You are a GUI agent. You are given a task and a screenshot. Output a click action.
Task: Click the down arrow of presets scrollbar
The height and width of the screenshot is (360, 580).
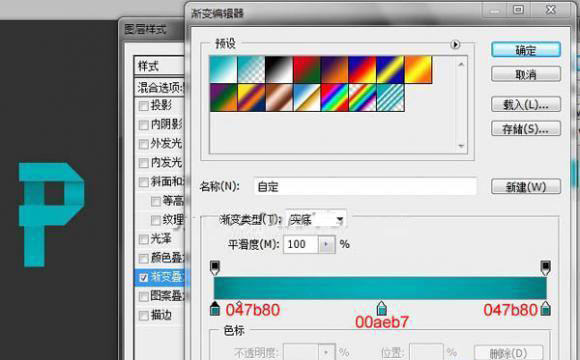(x=461, y=146)
